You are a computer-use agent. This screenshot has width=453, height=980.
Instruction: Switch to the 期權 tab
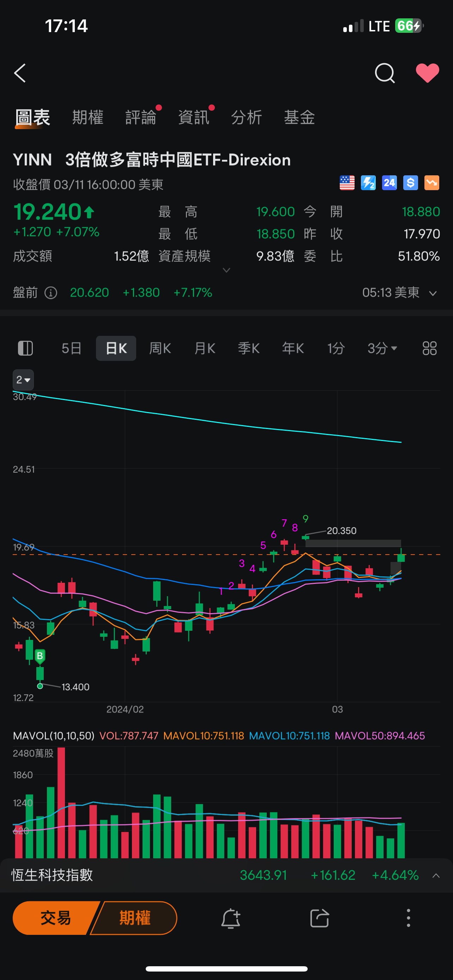(x=88, y=117)
